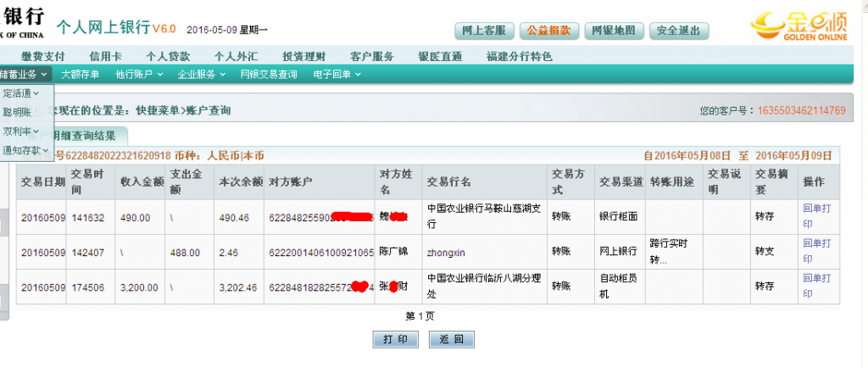Click the 交易渠道 column header
868x368 pixels.
(621, 182)
